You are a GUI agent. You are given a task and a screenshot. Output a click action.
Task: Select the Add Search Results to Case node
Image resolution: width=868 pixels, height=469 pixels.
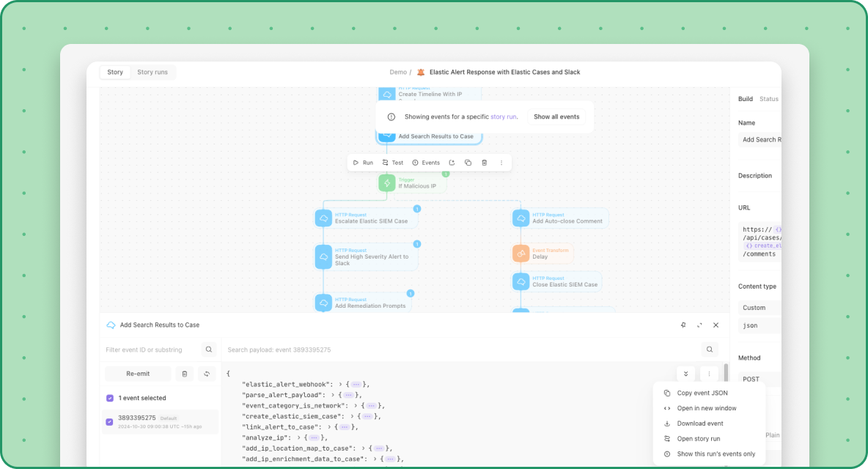(429, 136)
